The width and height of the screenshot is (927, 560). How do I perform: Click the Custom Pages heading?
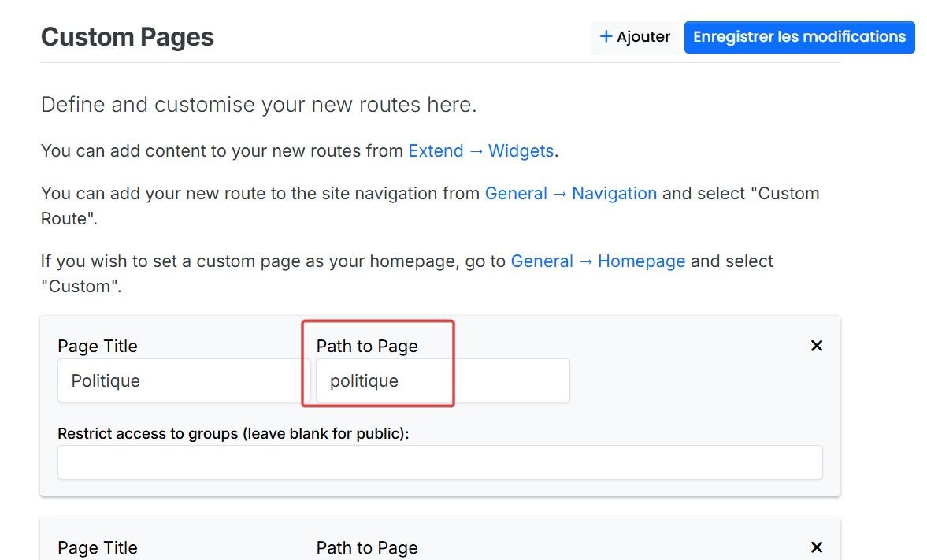(128, 37)
